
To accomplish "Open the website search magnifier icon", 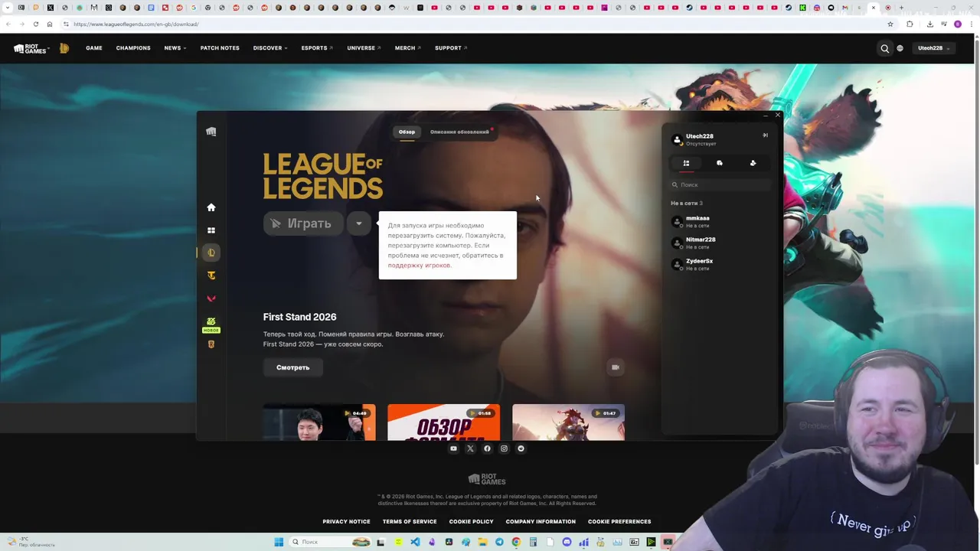I will coord(885,48).
